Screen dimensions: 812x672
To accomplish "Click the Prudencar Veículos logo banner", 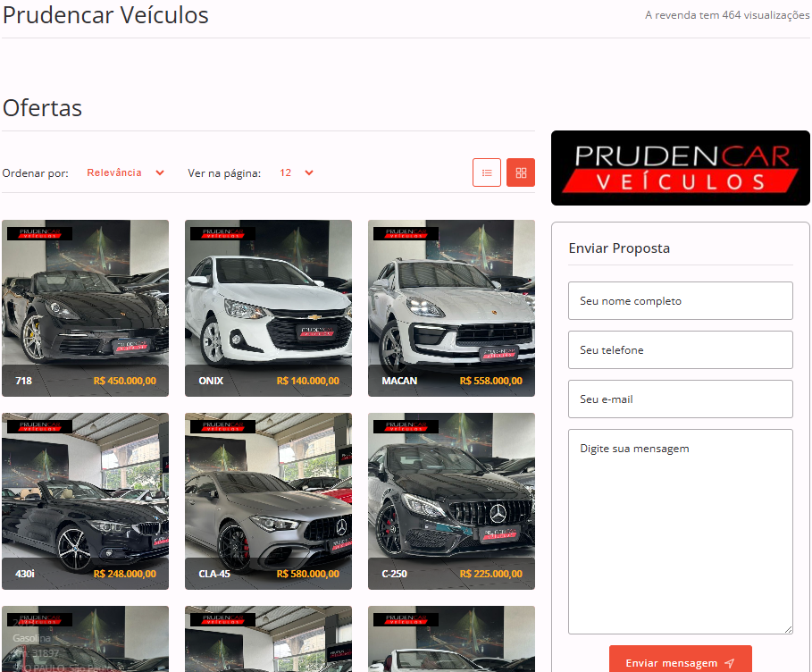I will coord(680,168).
